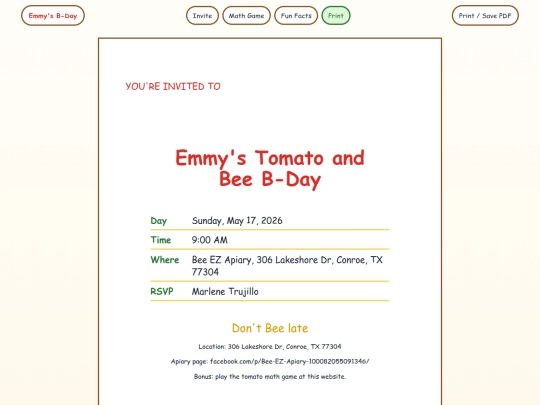
Task: Click the Emmy's B-Day logo button
Action: point(53,15)
